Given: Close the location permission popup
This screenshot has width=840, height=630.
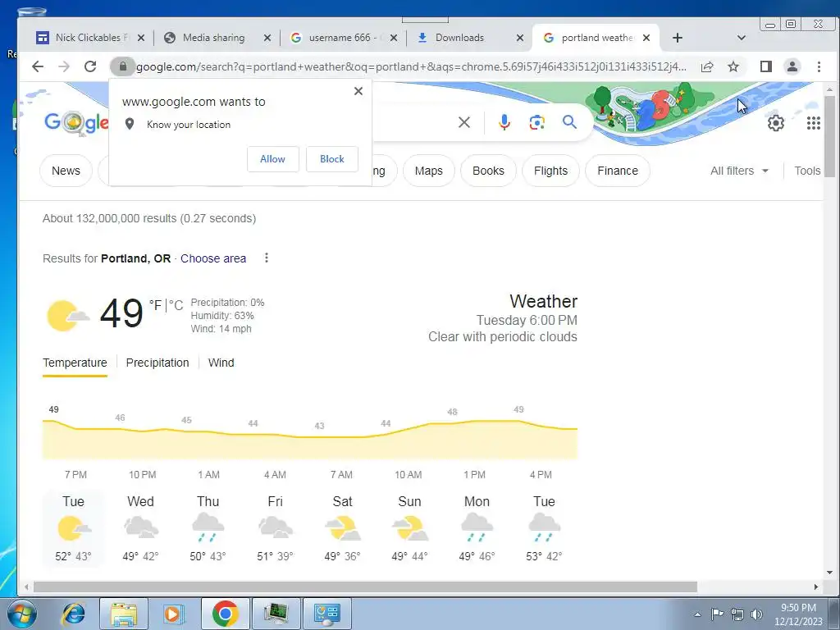Looking at the screenshot, I should tap(358, 91).
